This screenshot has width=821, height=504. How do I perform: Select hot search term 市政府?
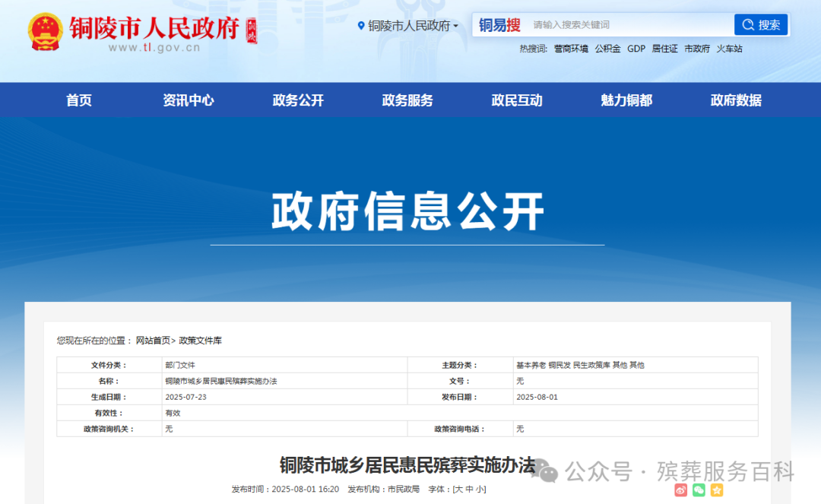coord(697,49)
